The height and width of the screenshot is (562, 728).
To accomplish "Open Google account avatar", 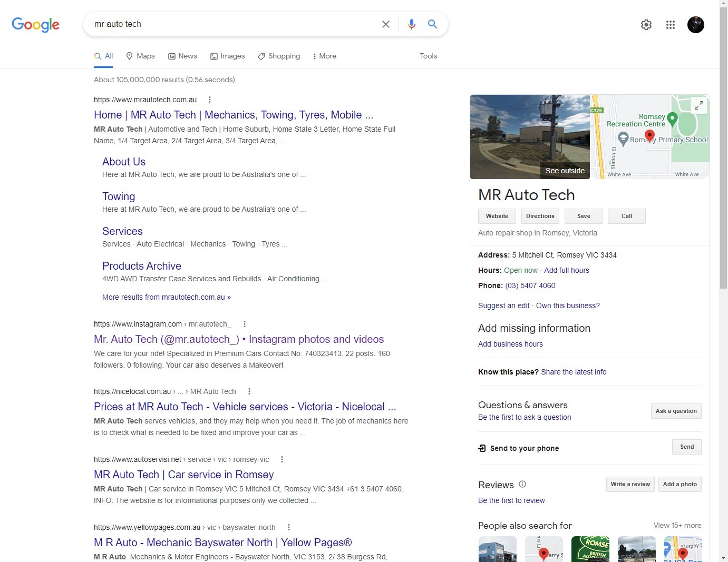I will (x=696, y=25).
